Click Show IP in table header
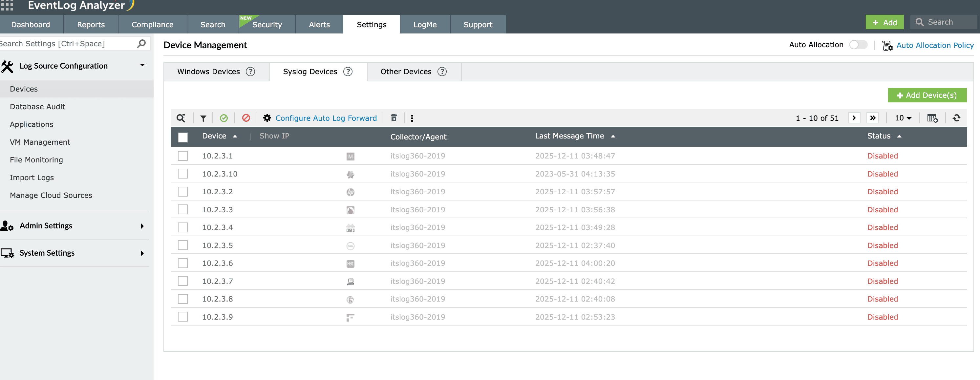The width and height of the screenshot is (980, 380). tap(274, 136)
